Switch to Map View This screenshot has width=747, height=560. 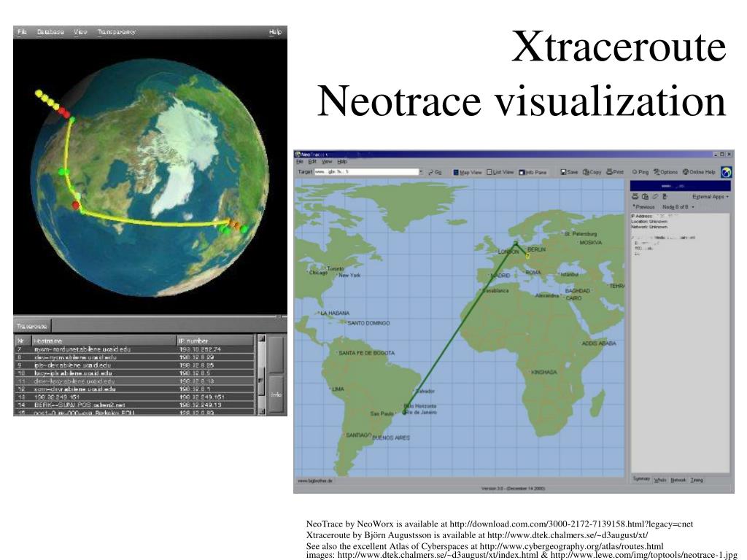[x=468, y=172]
